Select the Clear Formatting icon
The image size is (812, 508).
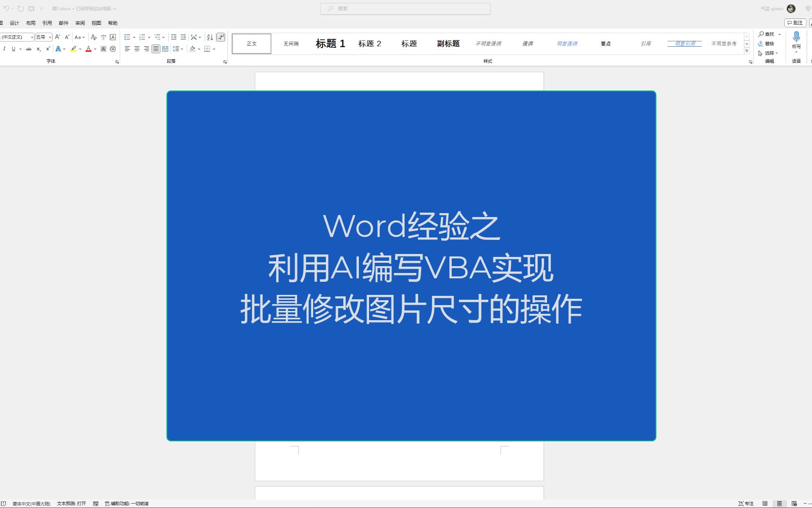(x=94, y=37)
